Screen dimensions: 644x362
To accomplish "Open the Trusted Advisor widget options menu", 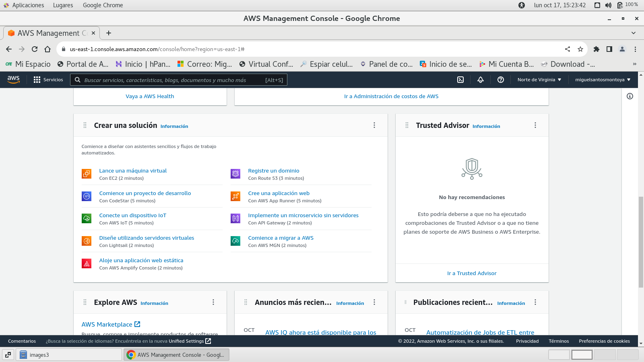I will pos(535,125).
